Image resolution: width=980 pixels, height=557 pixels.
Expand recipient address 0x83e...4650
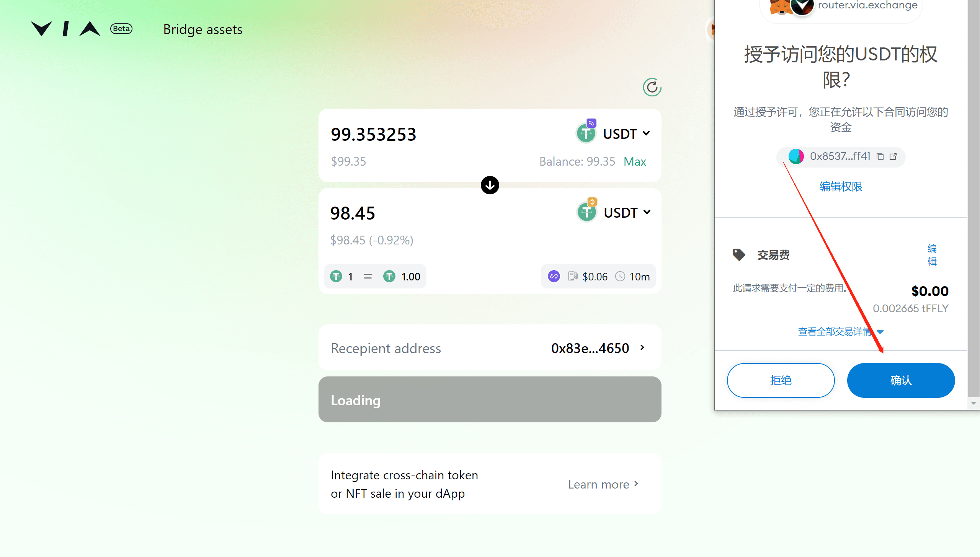tap(644, 347)
